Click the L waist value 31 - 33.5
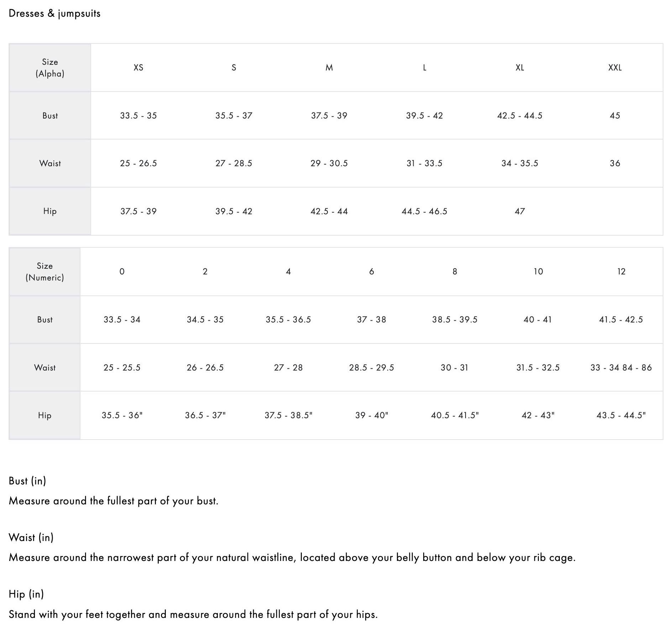Screen dimensions: 672x630 point(424,163)
